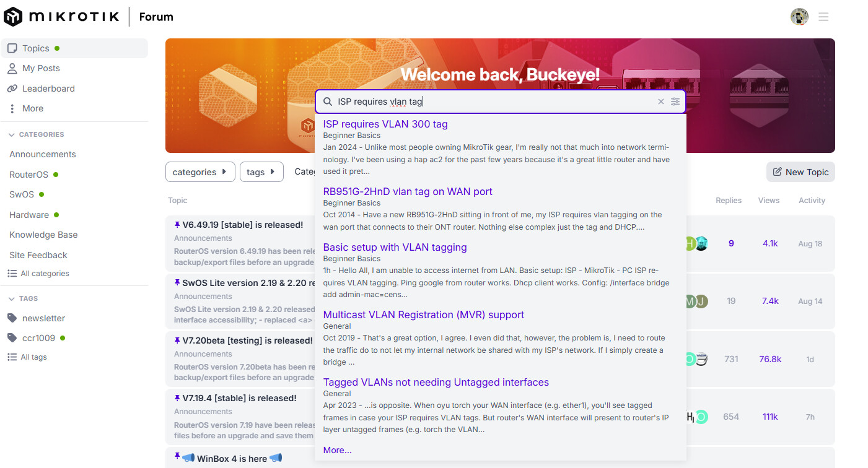View All tags list
The height and width of the screenshot is (468, 868).
click(27, 357)
